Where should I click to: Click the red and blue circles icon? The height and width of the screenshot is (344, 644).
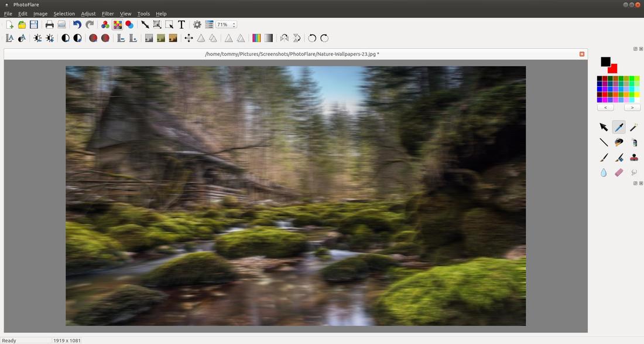coord(129,25)
